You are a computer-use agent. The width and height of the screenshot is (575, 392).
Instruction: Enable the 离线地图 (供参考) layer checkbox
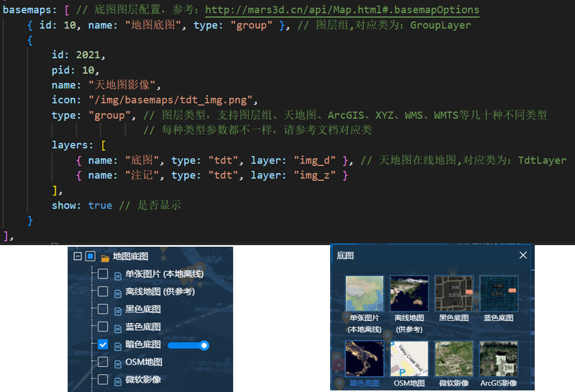tap(103, 291)
